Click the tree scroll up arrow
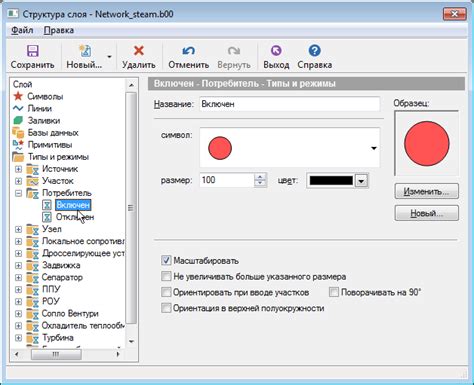The width and height of the screenshot is (474, 385). pyautogui.click(x=131, y=85)
